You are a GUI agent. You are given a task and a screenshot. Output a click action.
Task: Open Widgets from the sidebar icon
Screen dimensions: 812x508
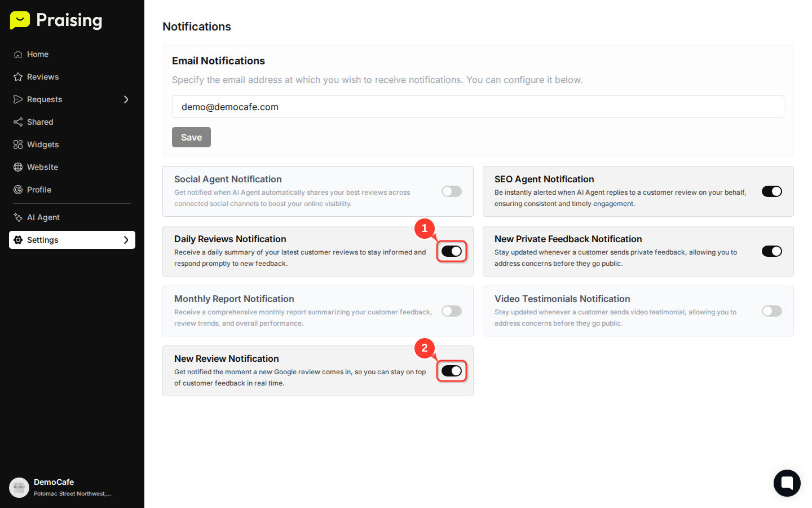tap(17, 144)
